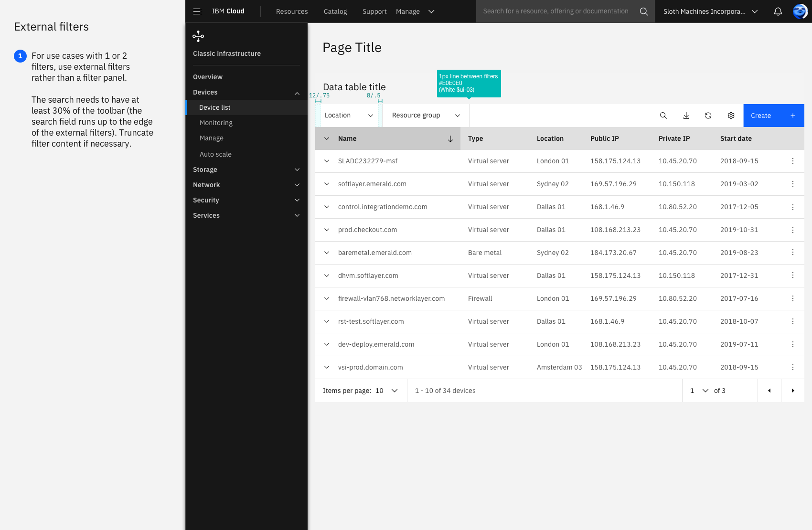Viewport: 812px width, 530px height.
Task: Open the Location filter dropdown
Action: [349, 116]
